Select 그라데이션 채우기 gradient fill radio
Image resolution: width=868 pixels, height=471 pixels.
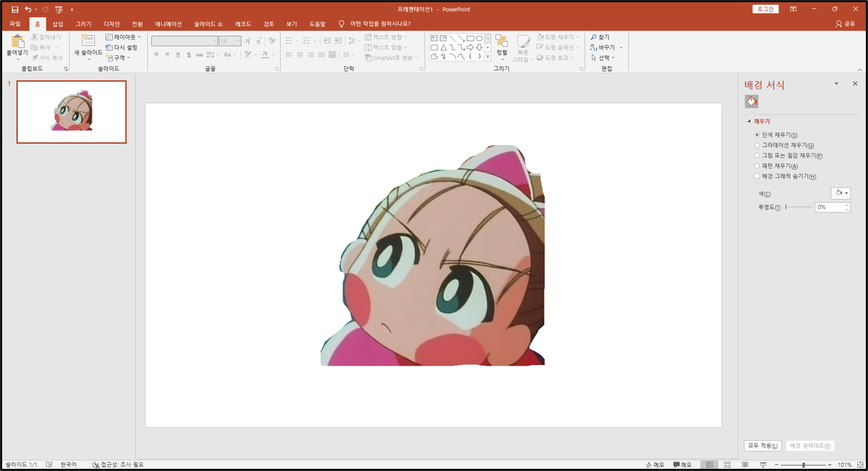[757, 145]
